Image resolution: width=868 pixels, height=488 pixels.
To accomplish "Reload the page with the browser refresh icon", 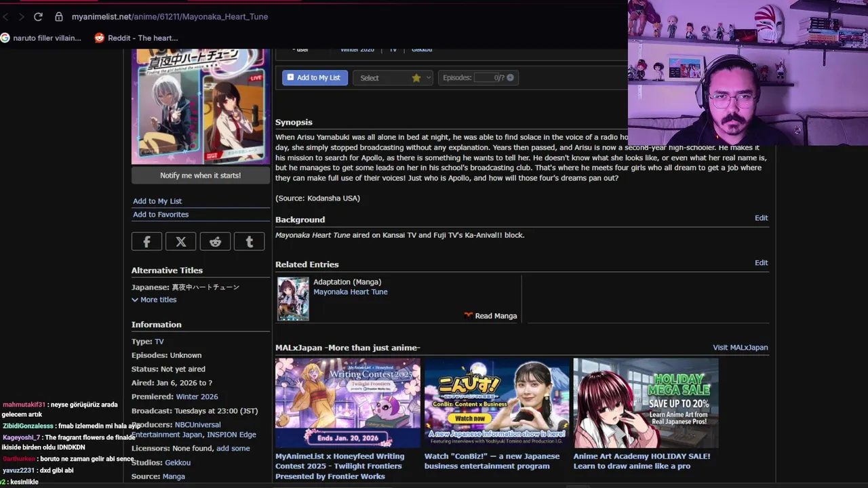I will pyautogui.click(x=38, y=16).
